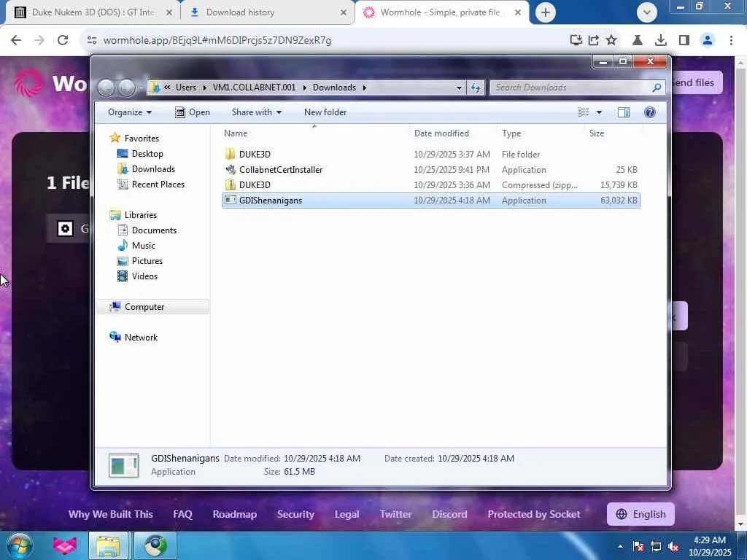
Task: Click Explorer back navigation button
Action: pos(107,87)
